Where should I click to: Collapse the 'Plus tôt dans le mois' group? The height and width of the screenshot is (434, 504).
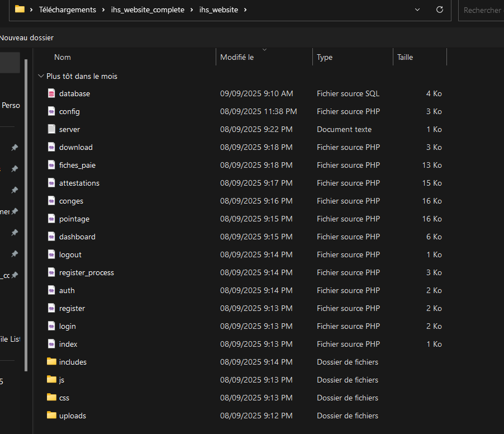(41, 76)
